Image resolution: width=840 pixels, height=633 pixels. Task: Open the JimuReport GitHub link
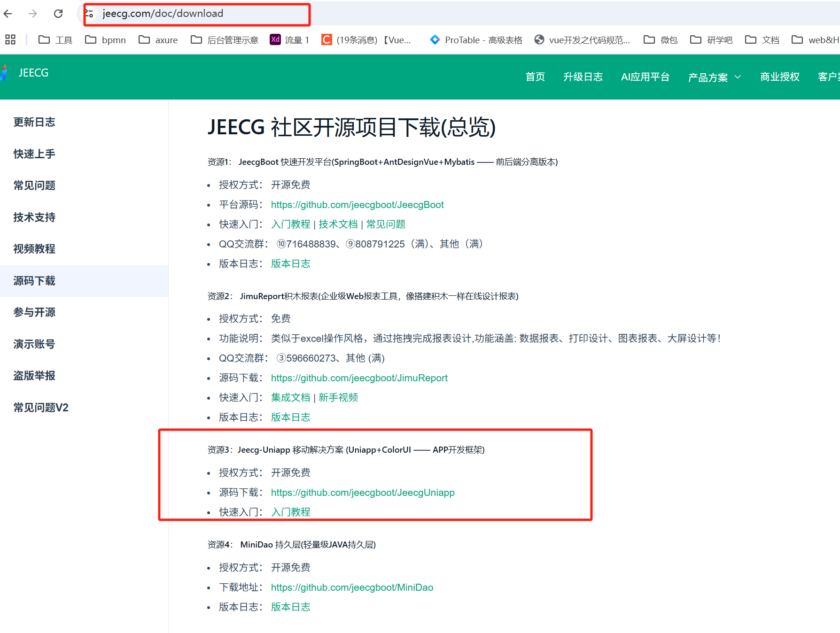[x=359, y=378]
